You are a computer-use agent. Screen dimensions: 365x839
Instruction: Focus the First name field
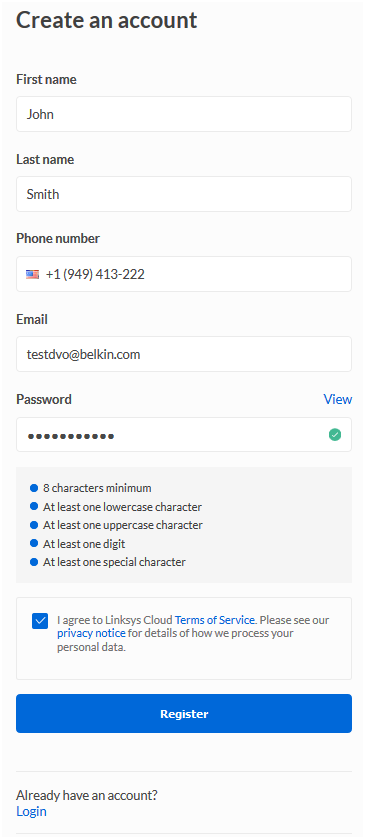[184, 114]
